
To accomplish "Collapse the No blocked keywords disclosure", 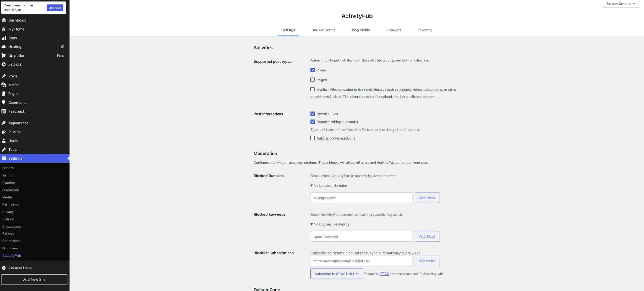I will [330, 224].
